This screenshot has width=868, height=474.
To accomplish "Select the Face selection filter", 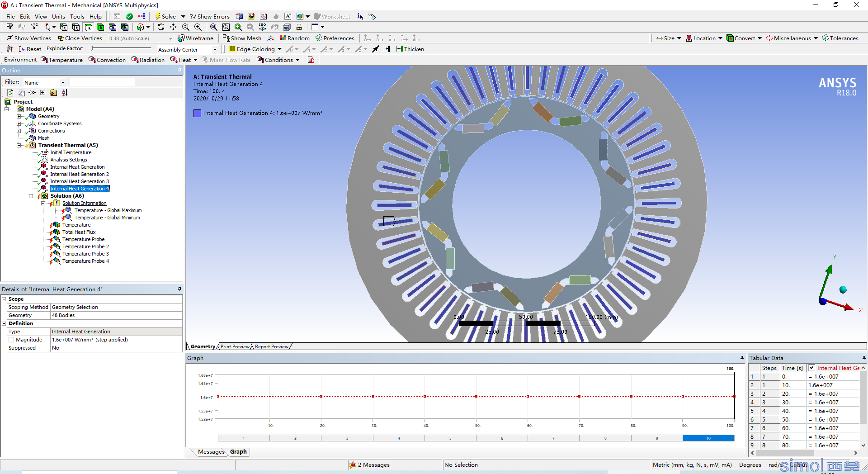I will pyautogui.click(x=88, y=27).
